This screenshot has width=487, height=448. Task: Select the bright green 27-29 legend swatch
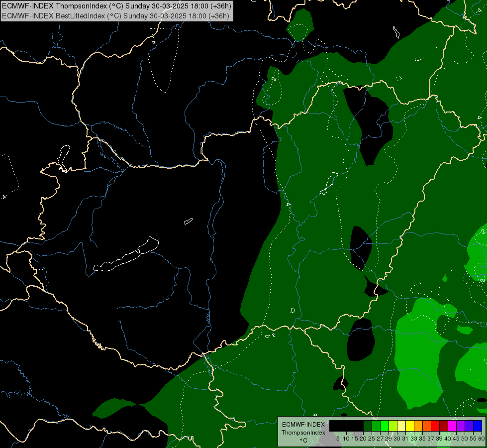pyautogui.click(x=385, y=426)
